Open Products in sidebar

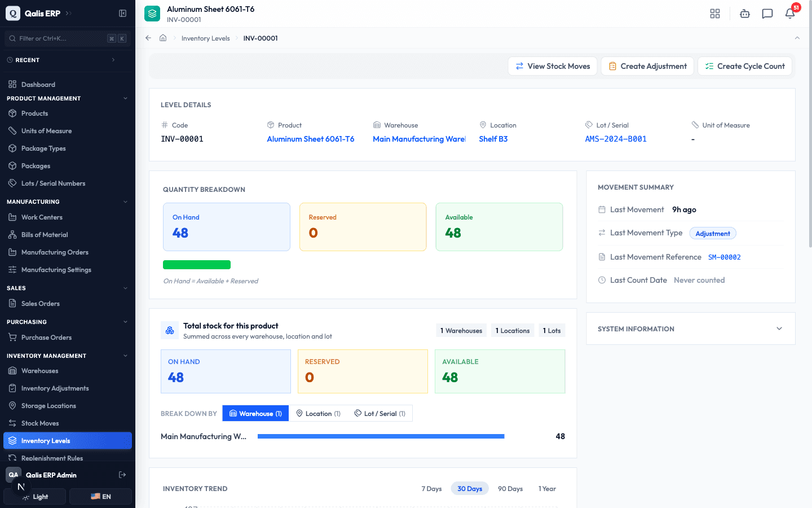[68, 113]
